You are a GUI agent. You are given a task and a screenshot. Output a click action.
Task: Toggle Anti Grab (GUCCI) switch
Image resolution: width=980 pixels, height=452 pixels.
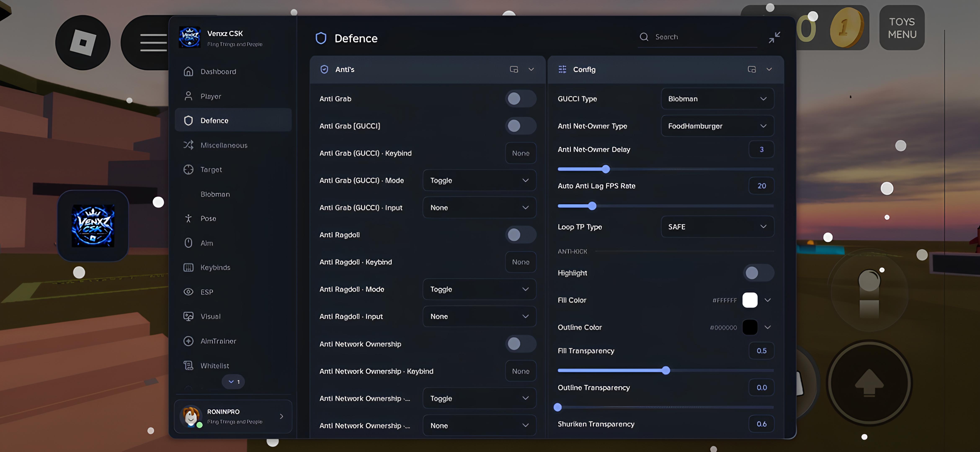coord(520,126)
